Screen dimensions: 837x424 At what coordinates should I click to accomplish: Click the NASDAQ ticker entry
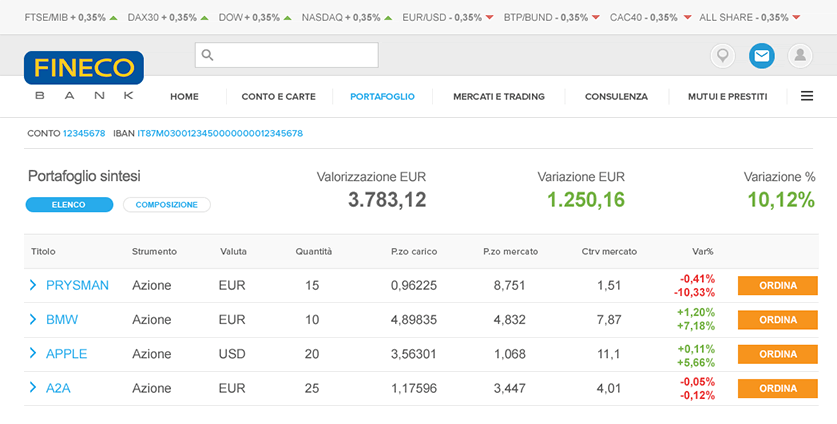[347, 18]
